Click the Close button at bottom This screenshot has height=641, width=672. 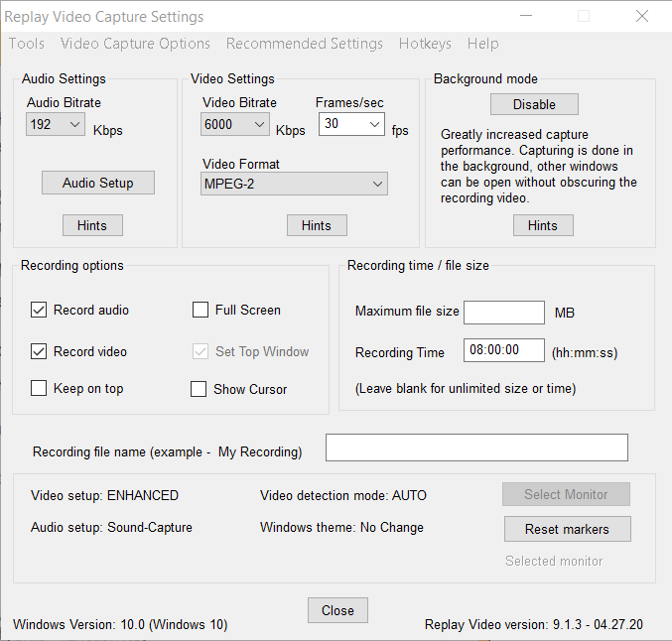[x=337, y=610]
